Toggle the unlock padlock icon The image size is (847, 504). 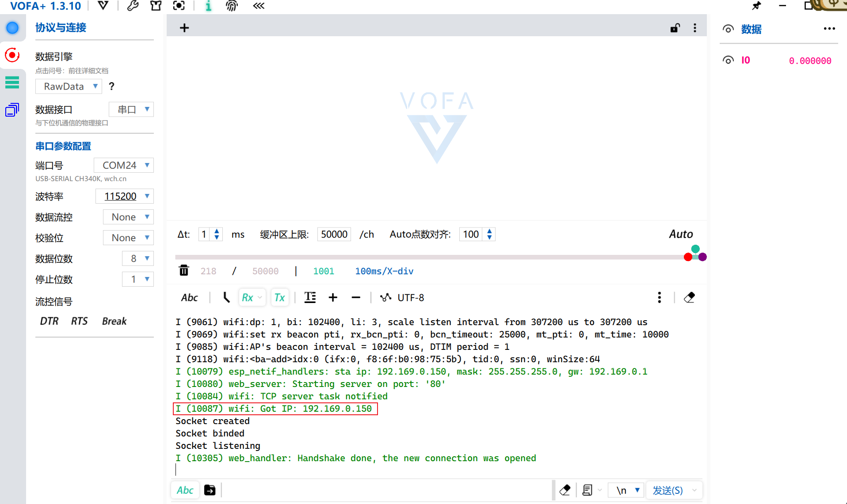[x=675, y=28]
